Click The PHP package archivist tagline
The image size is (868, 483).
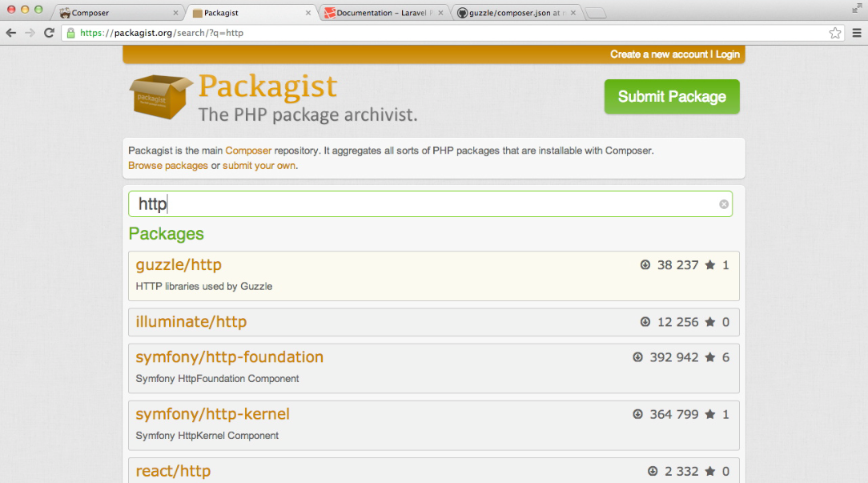tap(307, 115)
